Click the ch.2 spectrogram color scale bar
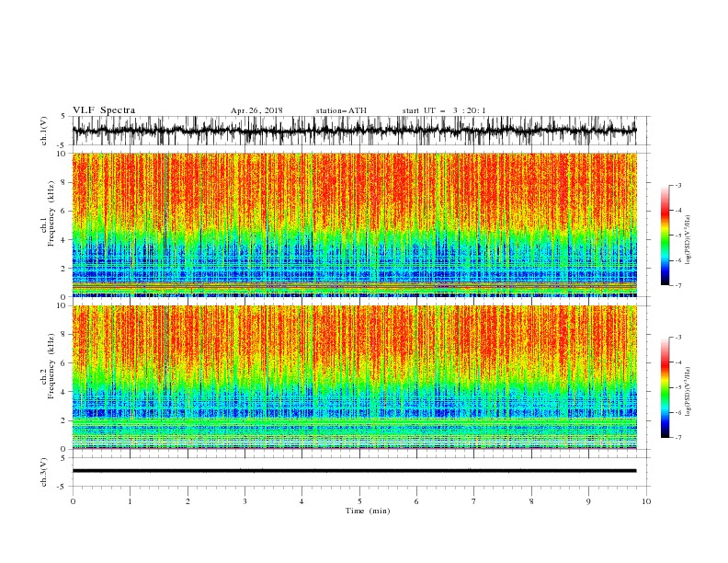This screenshot has width=728, height=563. coord(665,387)
